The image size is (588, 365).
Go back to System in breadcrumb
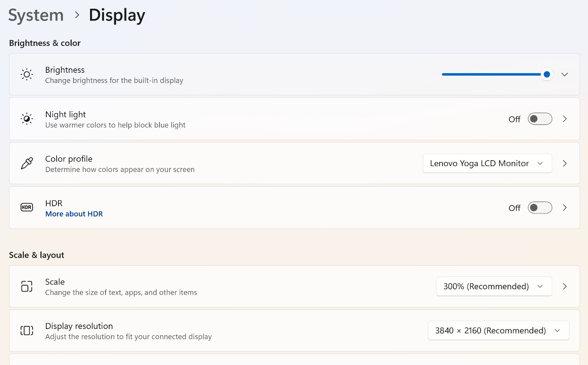click(36, 15)
